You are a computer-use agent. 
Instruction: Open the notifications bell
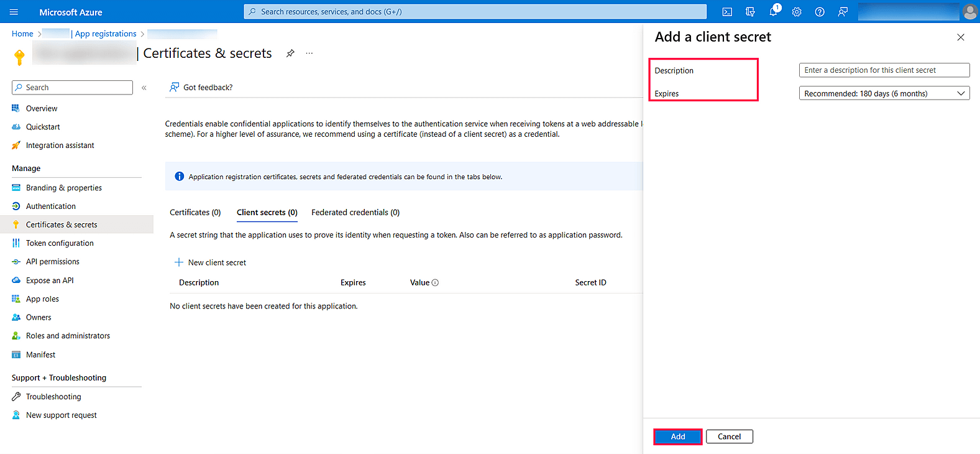coord(774,12)
